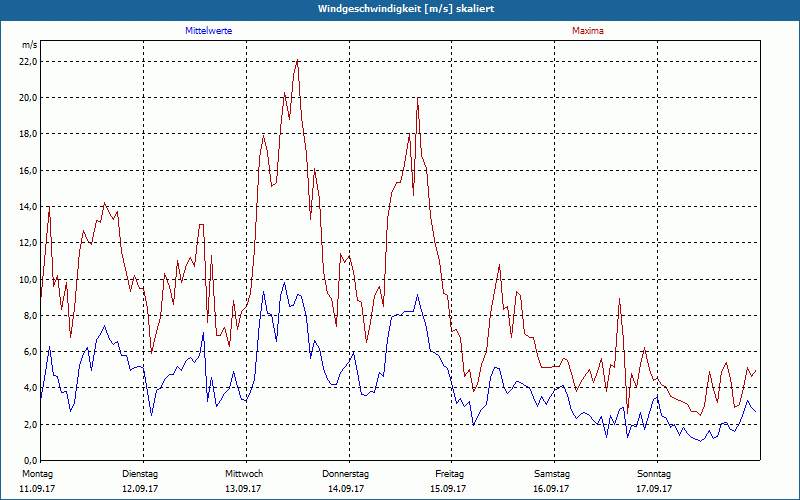Click the 0,0 y-axis value
Image resolution: width=800 pixels, height=500 pixels.
31,461
